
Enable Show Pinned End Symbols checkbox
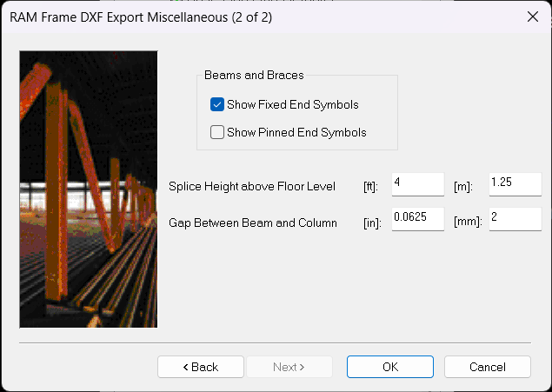[x=217, y=133]
